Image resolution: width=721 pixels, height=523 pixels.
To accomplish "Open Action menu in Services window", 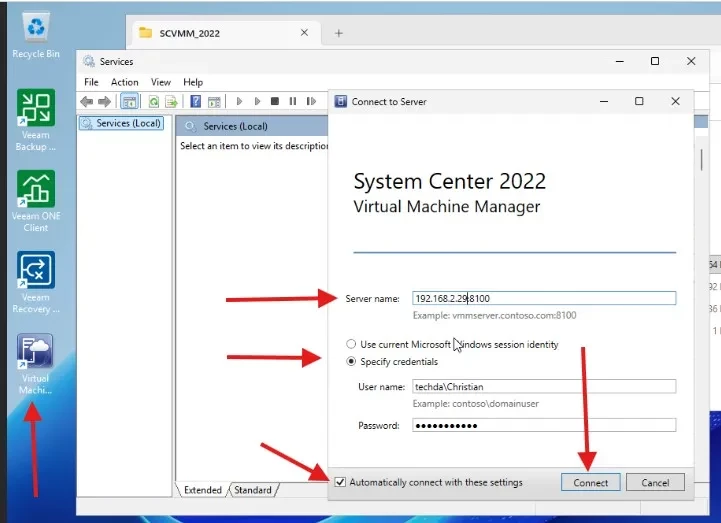I will [125, 82].
